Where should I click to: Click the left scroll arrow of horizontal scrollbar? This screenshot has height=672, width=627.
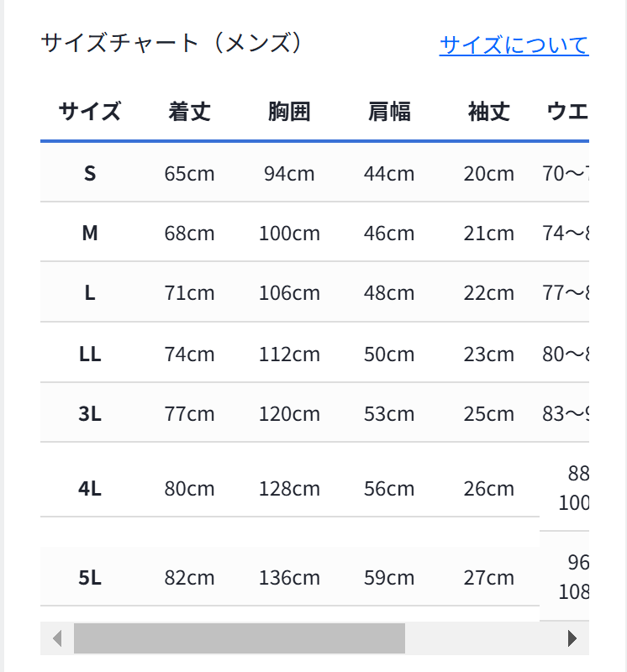click(57, 638)
